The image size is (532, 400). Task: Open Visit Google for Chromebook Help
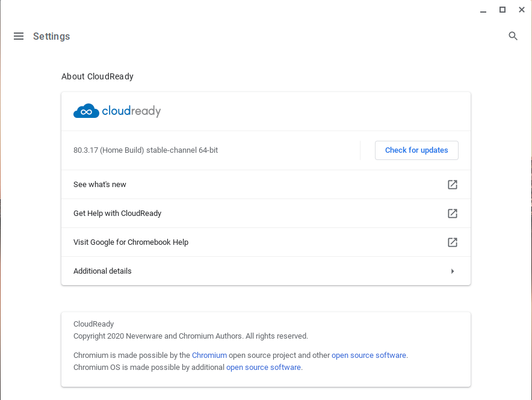[265, 242]
